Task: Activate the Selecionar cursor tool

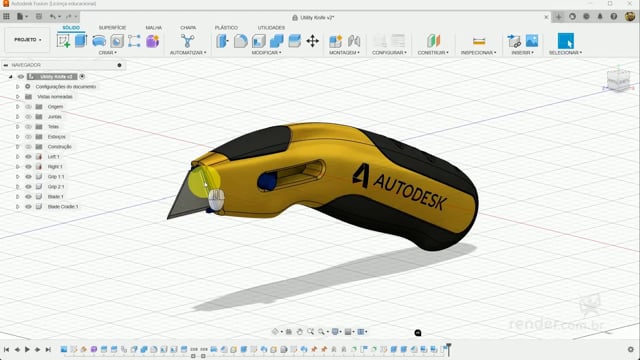Action: [566, 41]
